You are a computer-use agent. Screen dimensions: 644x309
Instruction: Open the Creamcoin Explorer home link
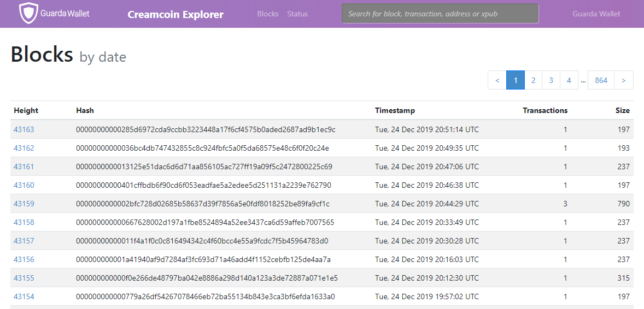[x=176, y=14]
